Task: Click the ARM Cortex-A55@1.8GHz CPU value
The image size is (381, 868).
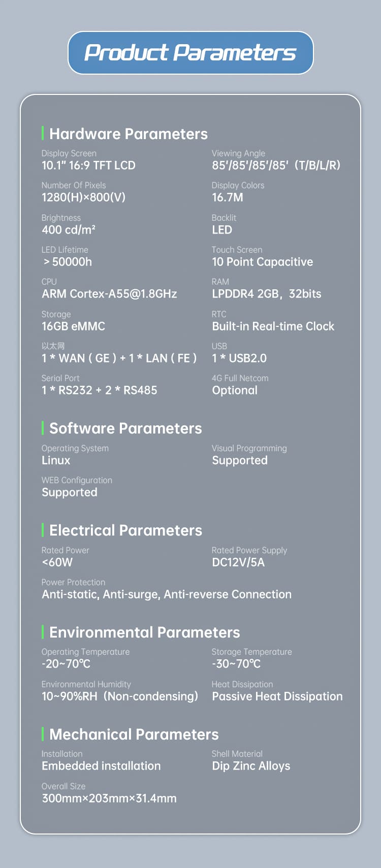Action: tap(109, 294)
